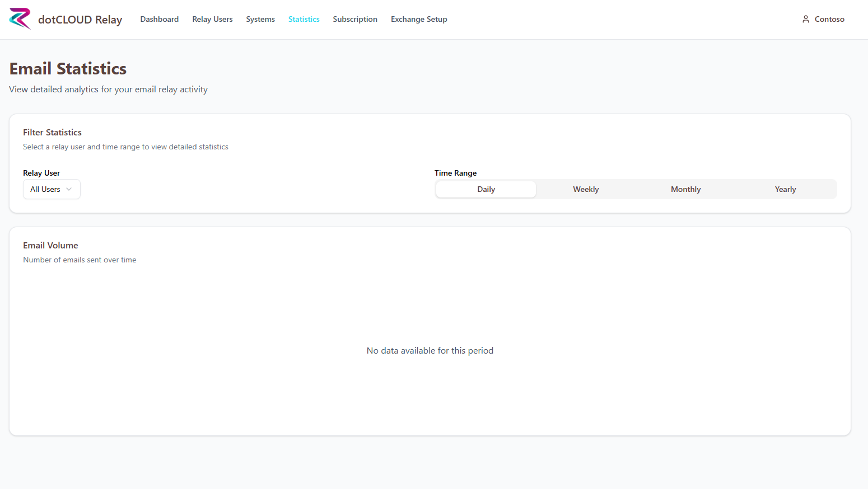Open the Subscription page
Image resolution: width=868 pixels, height=489 pixels.
pos(355,19)
